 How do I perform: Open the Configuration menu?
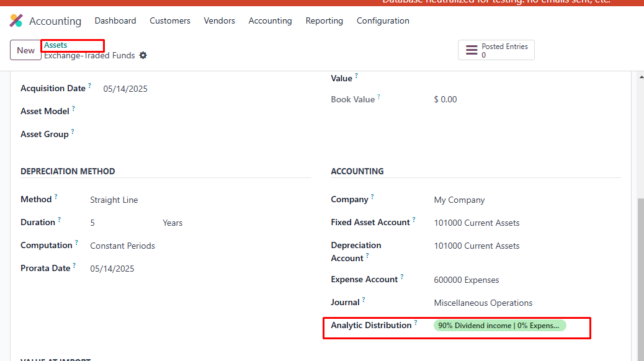(x=383, y=20)
